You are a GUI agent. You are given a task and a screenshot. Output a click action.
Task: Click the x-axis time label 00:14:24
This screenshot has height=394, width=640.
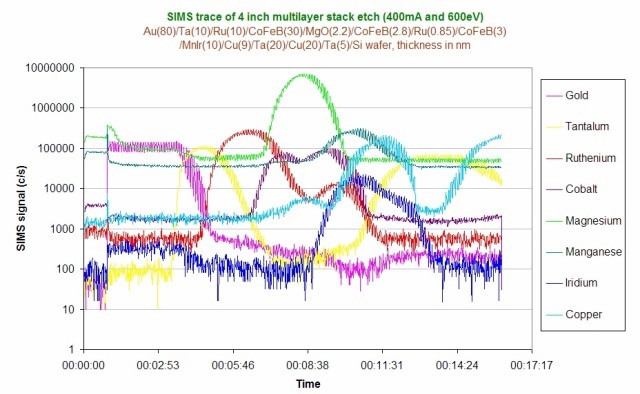pyautogui.click(x=457, y=365)
